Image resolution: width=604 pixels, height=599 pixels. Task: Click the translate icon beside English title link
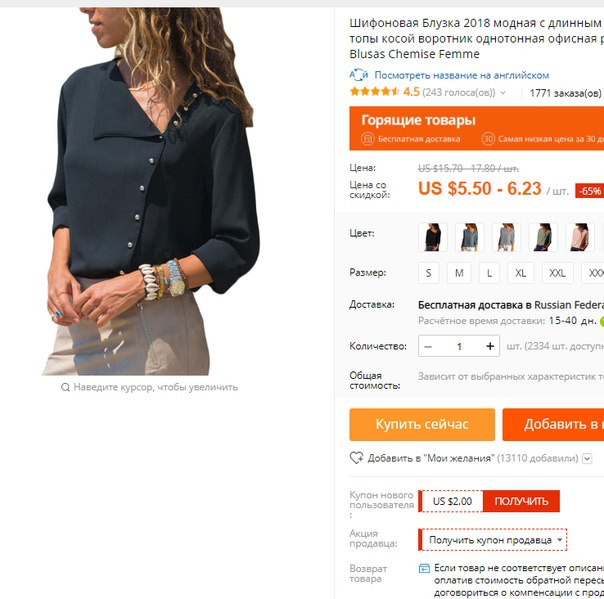(x=358, y=75)
